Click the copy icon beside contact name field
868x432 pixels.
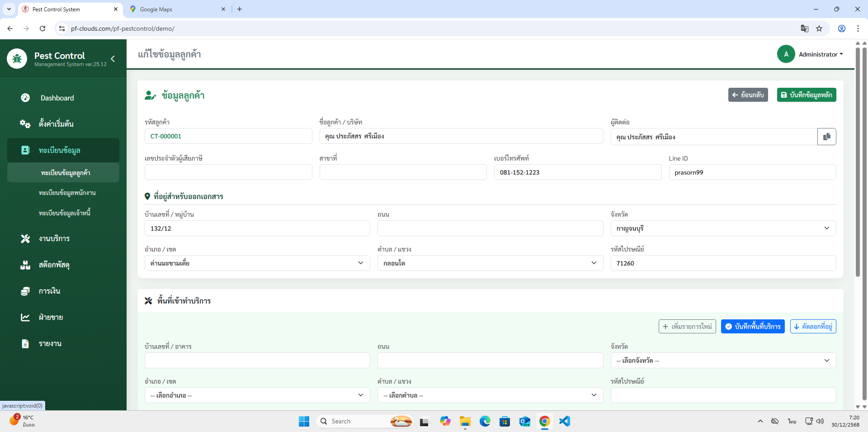pyautogui.click(x=826, y=137)
